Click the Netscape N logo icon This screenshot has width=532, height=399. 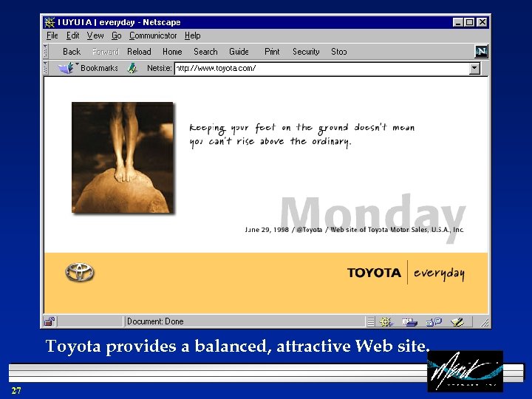pyautogui.click(x=481, y=52)
